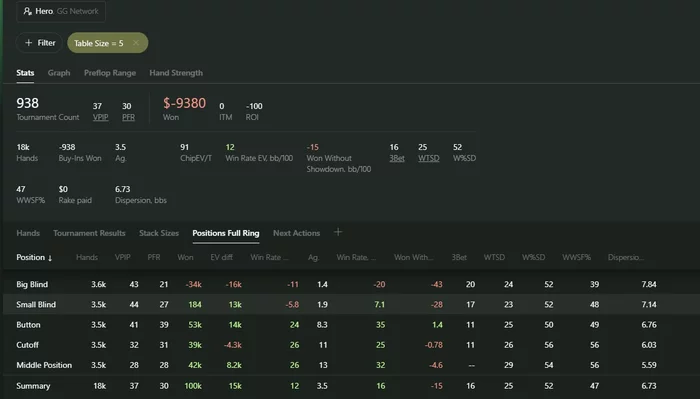Image resolution: width=700 pixels, height=399 pixels.
Task: Sort table by the Won column header
Action: pyautogui.click(x=185, y=258)
